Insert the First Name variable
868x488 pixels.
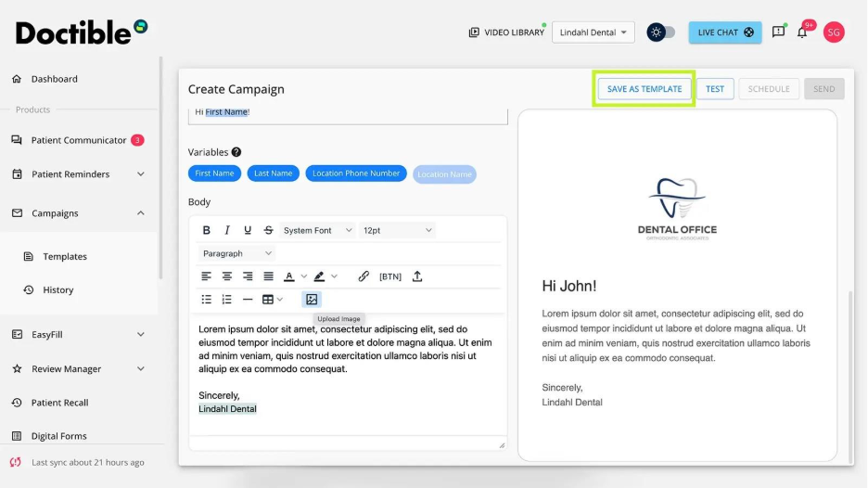[214, 173]
